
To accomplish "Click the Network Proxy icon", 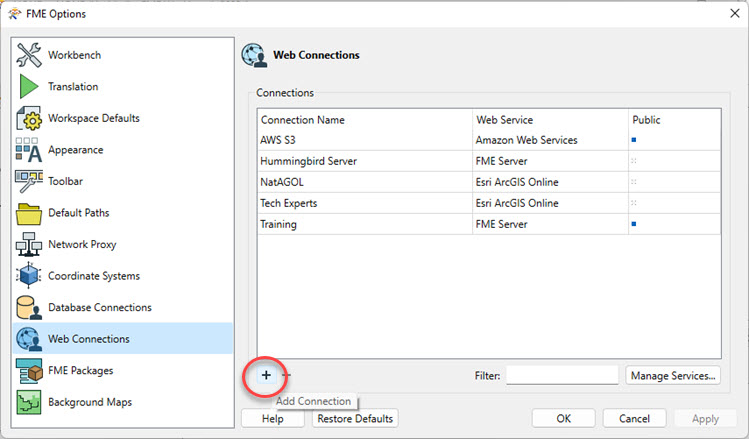I will 29,244.
